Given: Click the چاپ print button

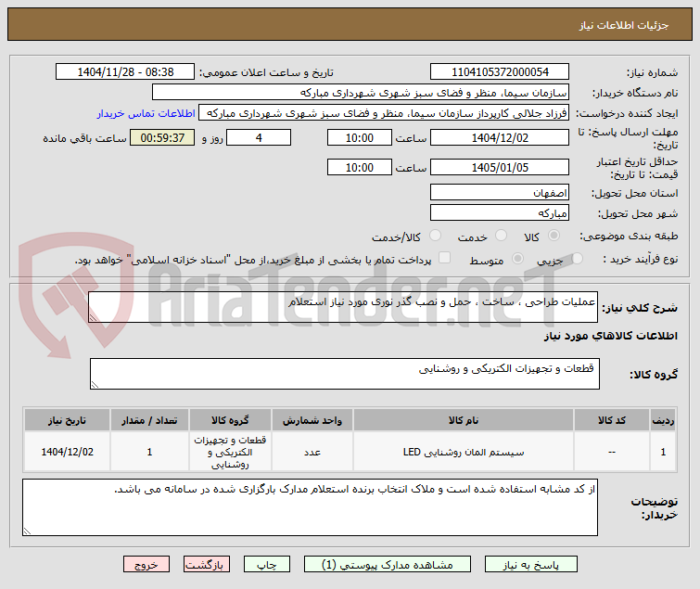Looking at the screenshot, I should (x=266, y=565).
